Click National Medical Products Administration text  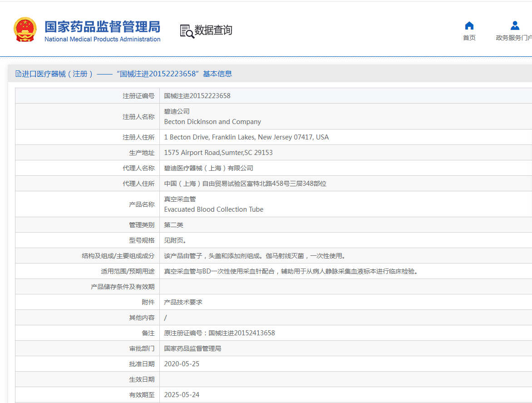click(x=103, y=39)
